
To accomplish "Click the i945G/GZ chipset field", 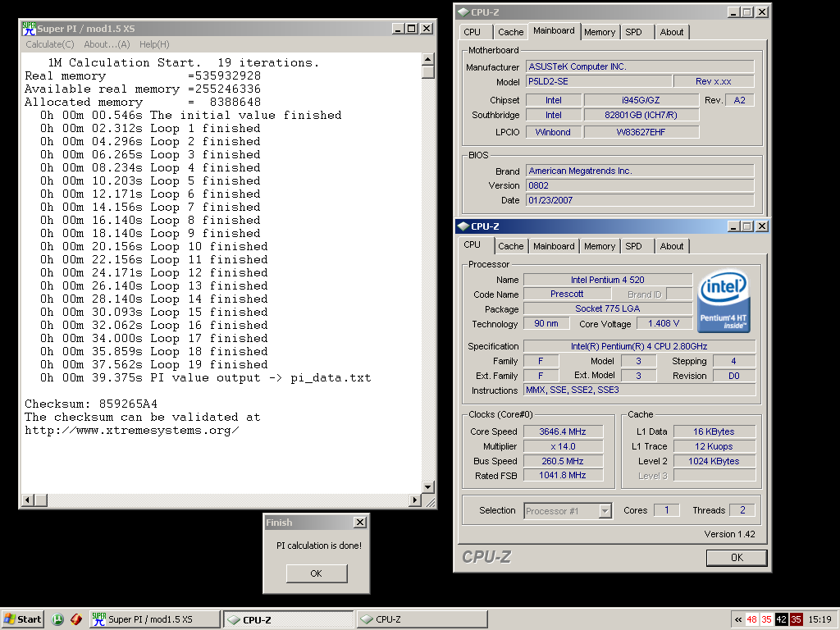I will (641, 100).
